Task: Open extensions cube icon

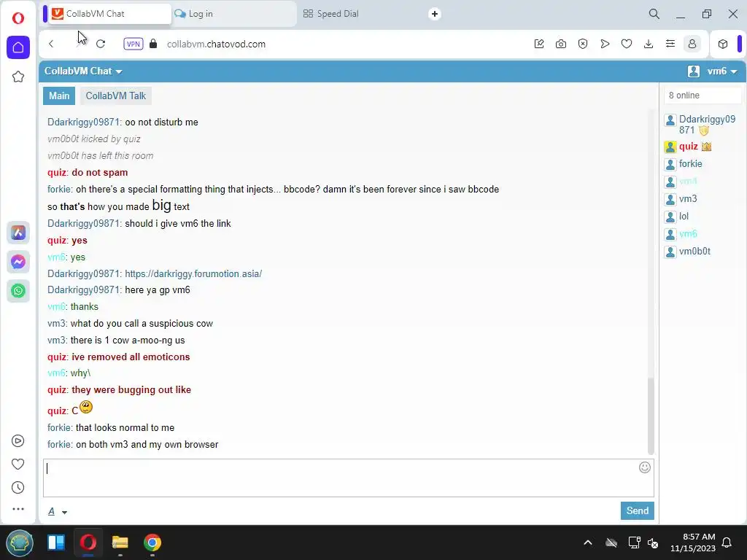Action: coord(723,44)
